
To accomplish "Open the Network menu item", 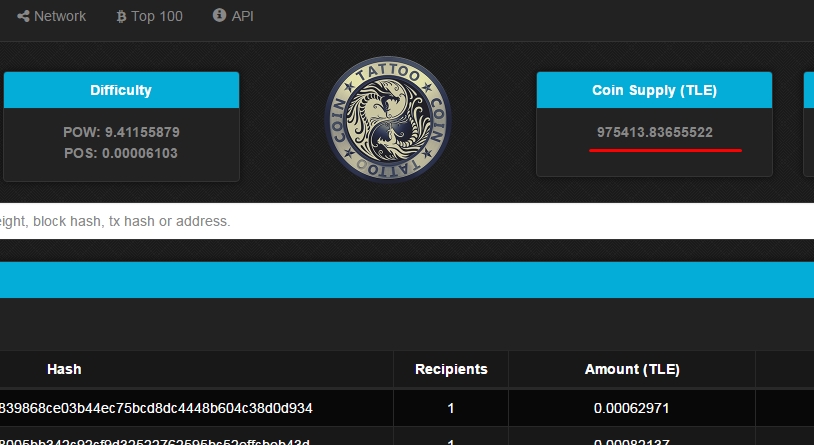I will pos(51,16).
